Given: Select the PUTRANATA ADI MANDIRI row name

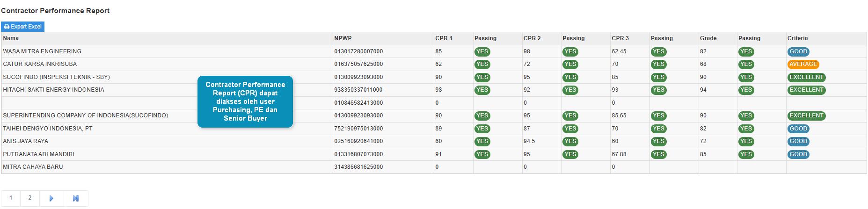Looking at the screenshot, I should (39, 154).
